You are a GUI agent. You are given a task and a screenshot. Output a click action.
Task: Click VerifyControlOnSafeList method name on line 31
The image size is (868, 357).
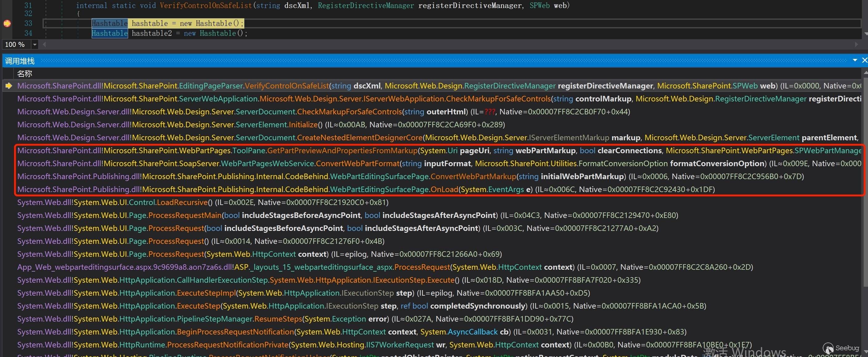[x=206, y=5]
